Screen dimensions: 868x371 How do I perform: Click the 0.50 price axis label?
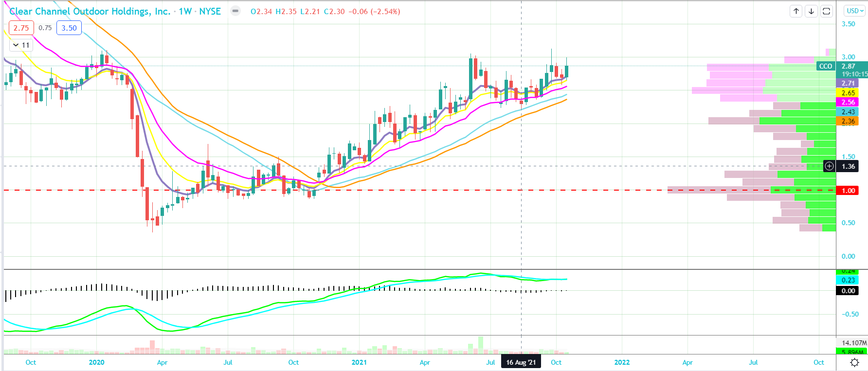(848, 223)
